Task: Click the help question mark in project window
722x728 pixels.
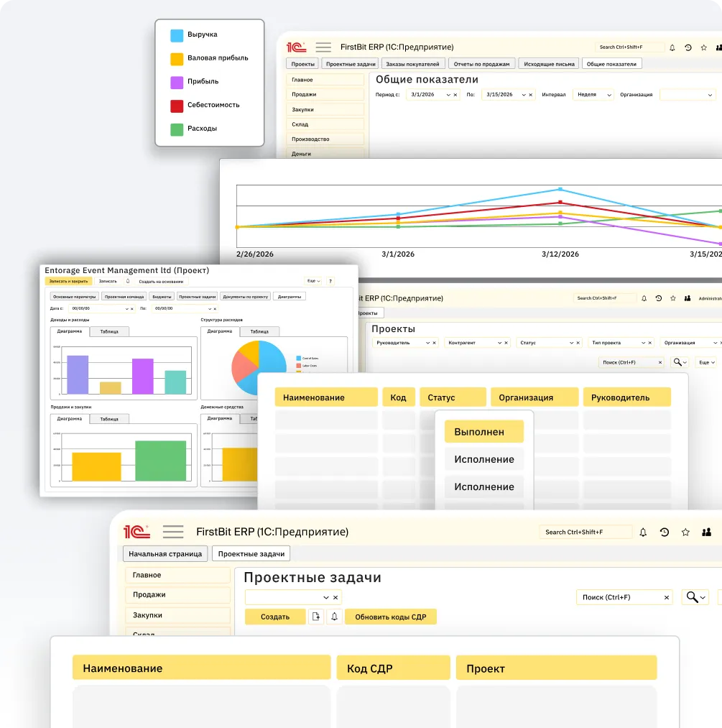Action: pyautogui.click(x=330, y=281)
